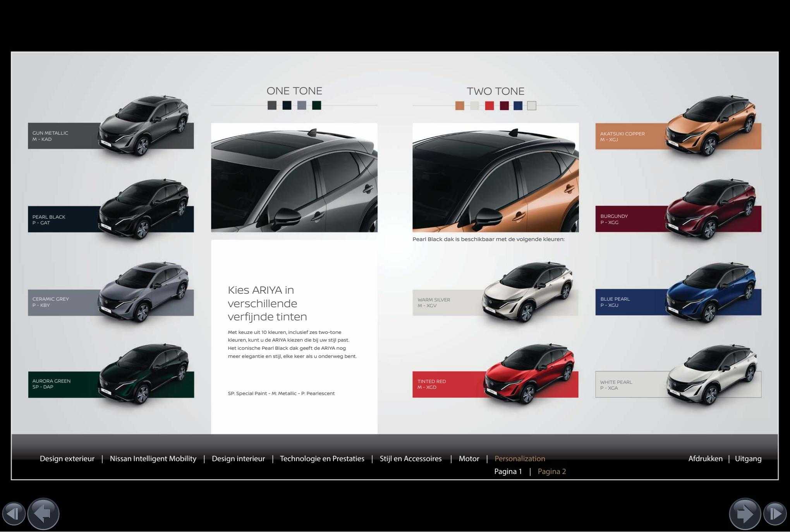Select Aurora Green swatch under One Tone
This screenshot has height=532, width=790.
[317, 105]
